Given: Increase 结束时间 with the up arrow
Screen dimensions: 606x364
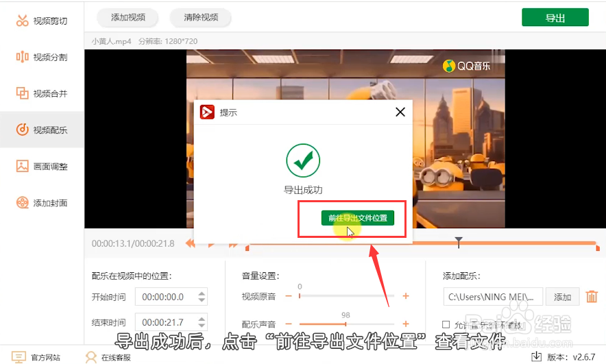Looking at the screenshot, I should (x=202, y=319).
